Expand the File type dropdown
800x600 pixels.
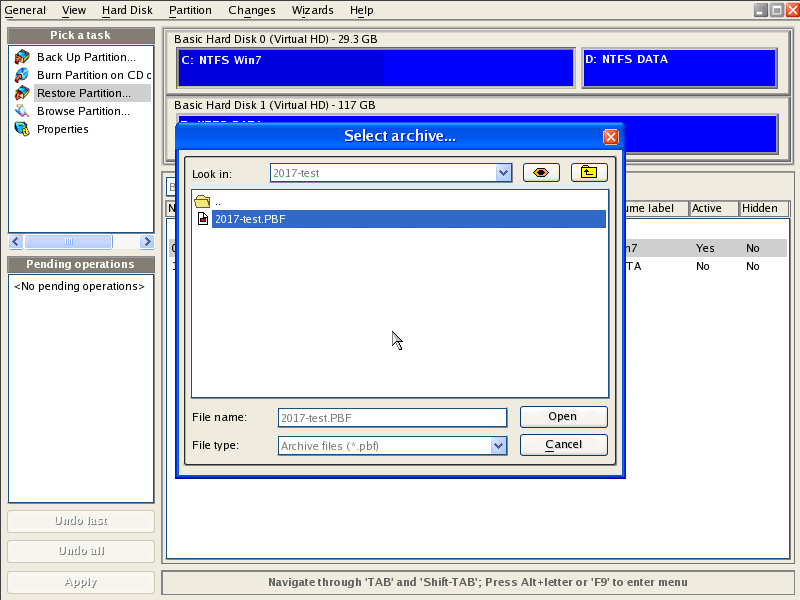pyautogui.click(x=499, y=445)
